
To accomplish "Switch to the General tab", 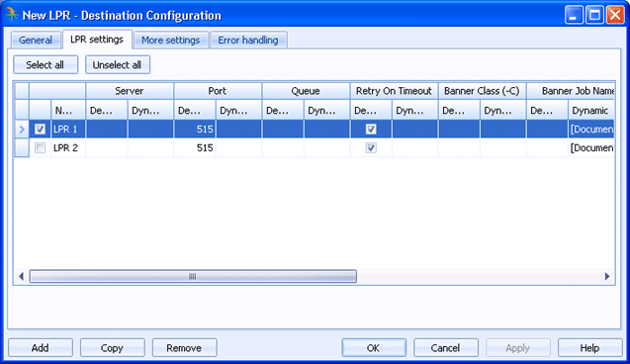I will coord(36,41).
